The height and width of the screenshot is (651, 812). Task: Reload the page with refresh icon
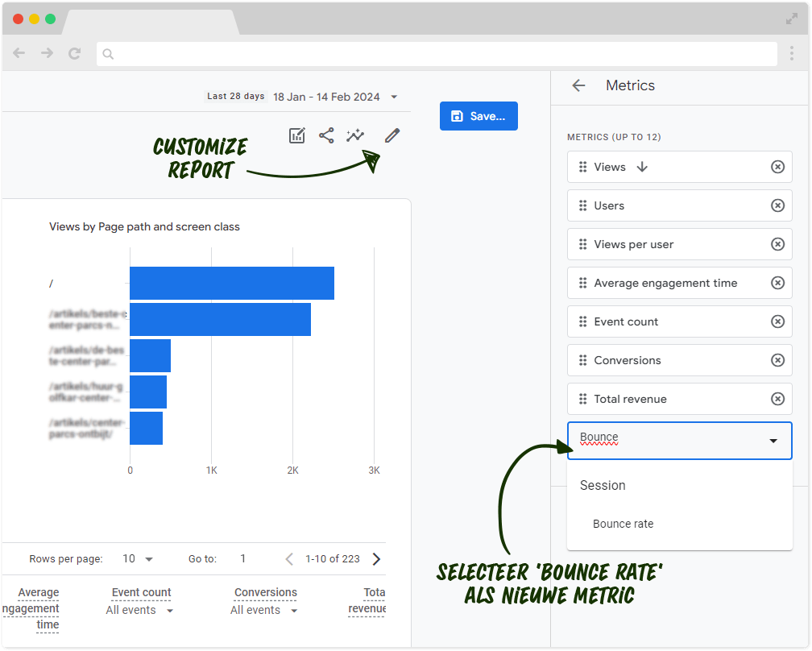(75, 53)
